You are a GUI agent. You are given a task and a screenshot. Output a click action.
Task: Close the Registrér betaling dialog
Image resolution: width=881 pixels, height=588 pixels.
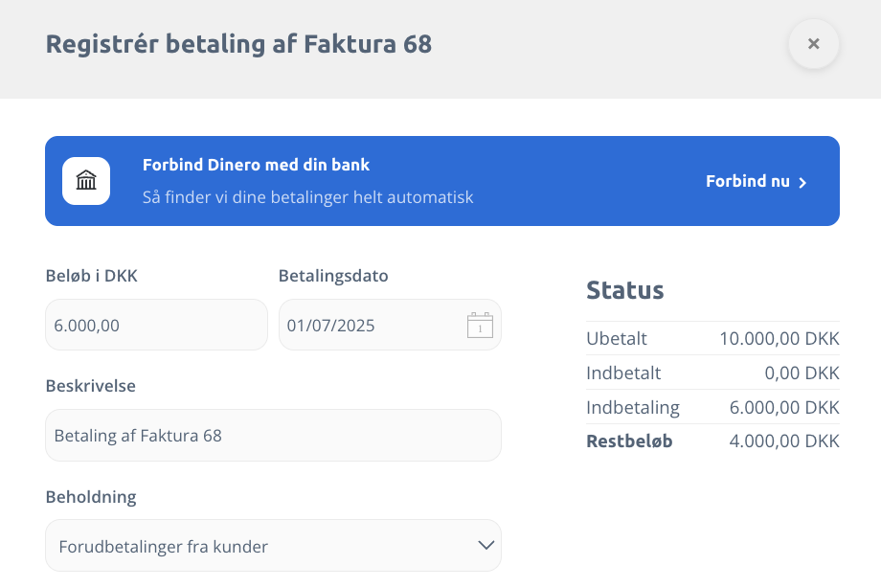pos(813,44)
